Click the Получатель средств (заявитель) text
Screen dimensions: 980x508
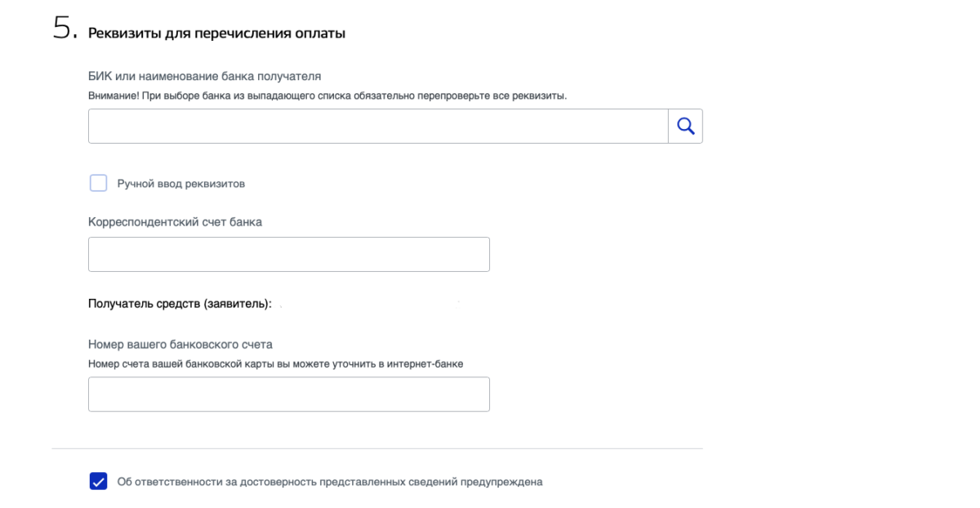click(x=179, y=304)
